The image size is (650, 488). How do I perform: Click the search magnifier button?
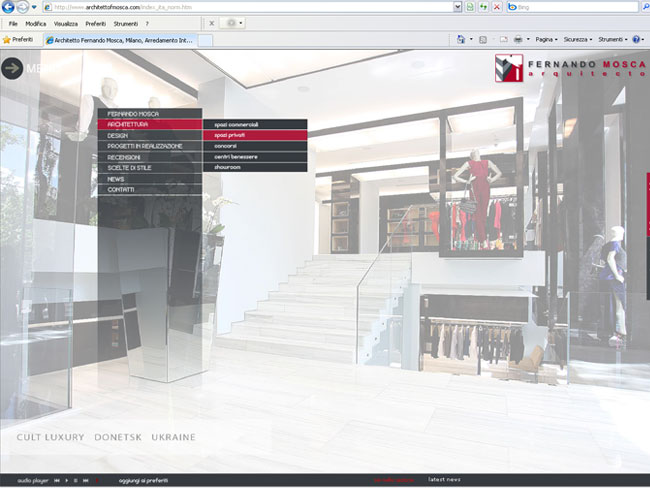coord(645,7)
